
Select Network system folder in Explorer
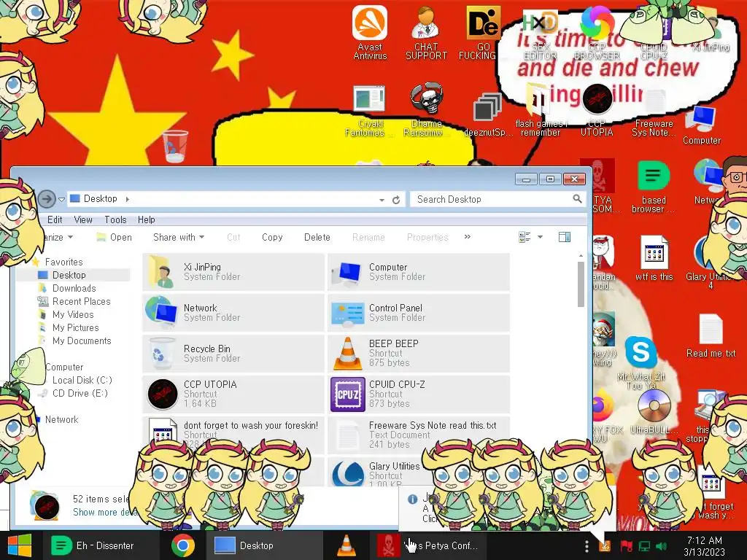(233, 313)
